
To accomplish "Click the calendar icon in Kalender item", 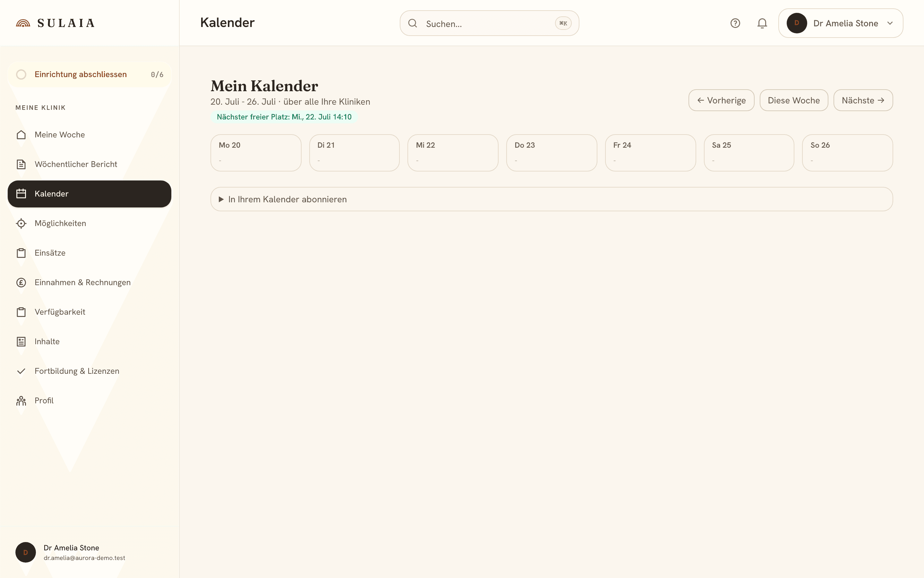I will tap(21, 194).
